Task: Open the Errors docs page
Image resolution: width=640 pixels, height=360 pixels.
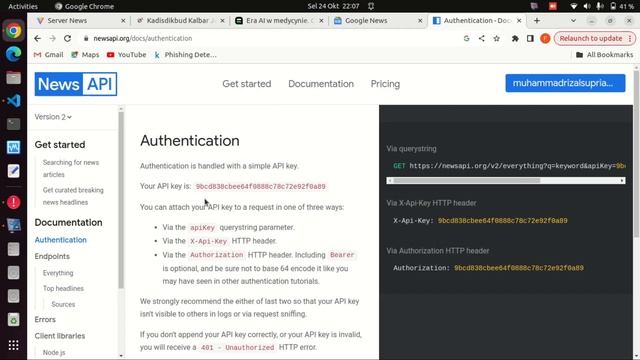Action: coord(45,320)
